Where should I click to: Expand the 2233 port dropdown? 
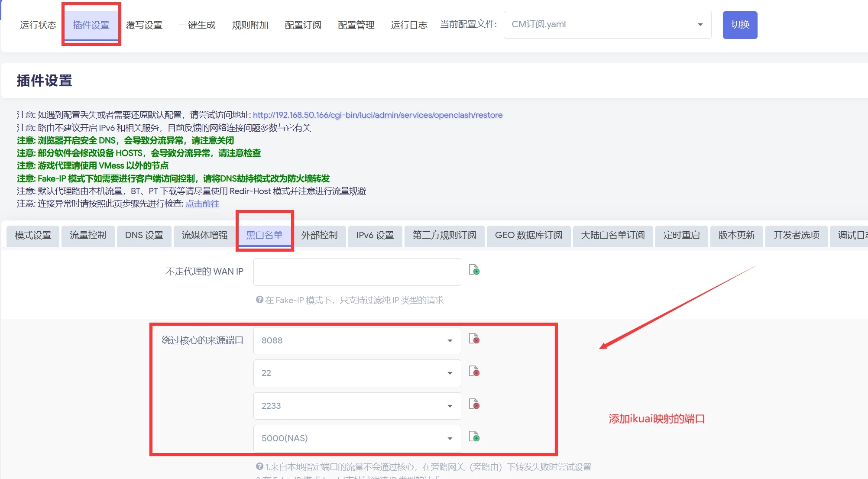point(450,406)
